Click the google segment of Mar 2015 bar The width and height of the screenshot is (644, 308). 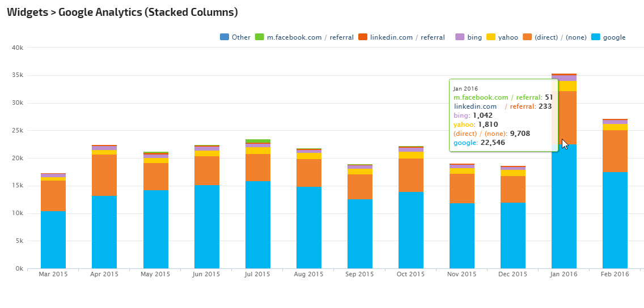[53, 239]
